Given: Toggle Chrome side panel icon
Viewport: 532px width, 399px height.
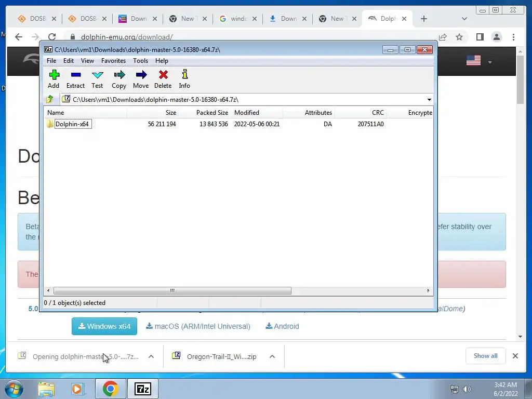Looking at the screenshot, I should pos(480,37).
